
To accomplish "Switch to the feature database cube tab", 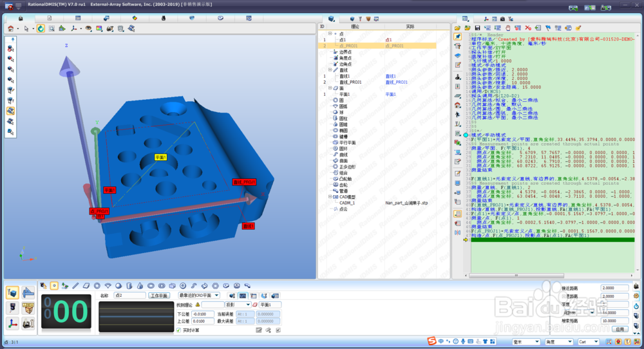I will [x=332, y=19].
